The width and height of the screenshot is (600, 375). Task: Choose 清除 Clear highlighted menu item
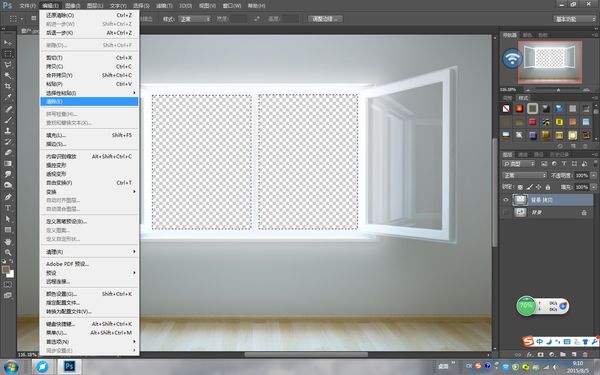pos(89,101)
